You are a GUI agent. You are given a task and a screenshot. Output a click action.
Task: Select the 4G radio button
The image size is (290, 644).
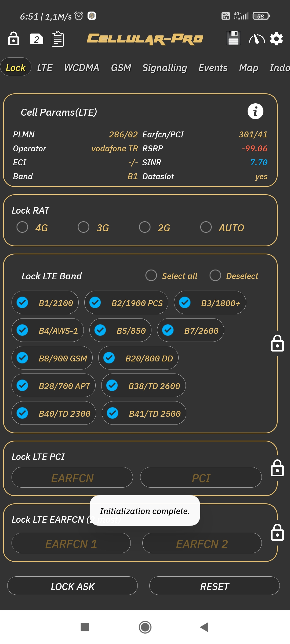(22, 227)
